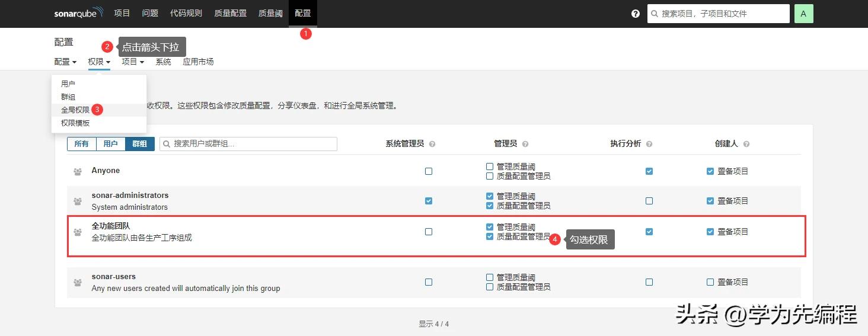This screenshot has height=336, width=868.
Task: Enable 系统管理员 for sonar-users
Action: (429, 282)
